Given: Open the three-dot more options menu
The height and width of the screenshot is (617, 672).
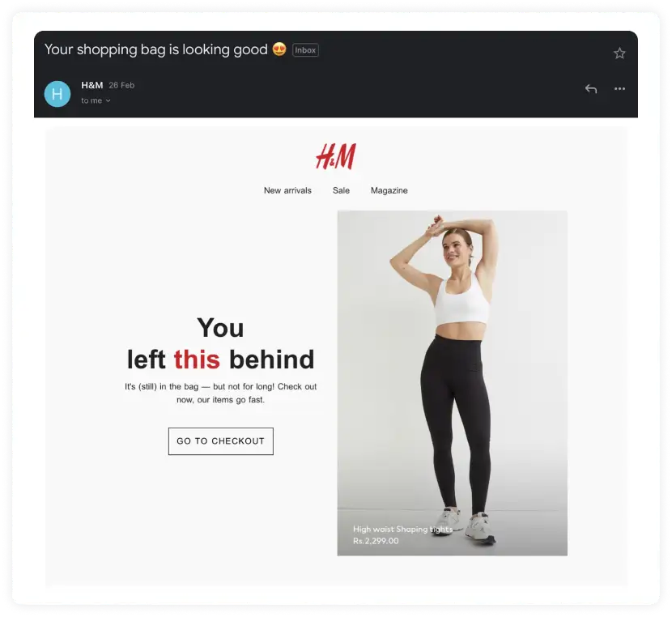Looking at the screenshot, I should tap(619, 89).
